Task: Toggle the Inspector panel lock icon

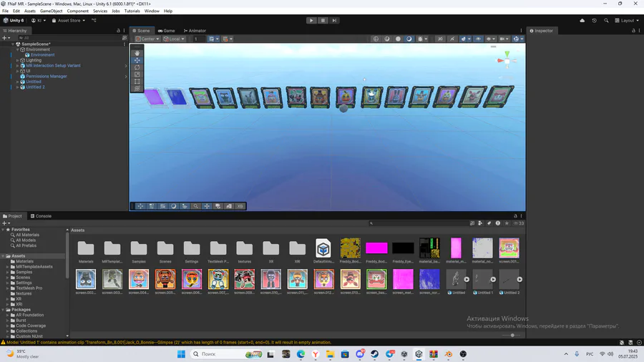Action: pos(633,31)
